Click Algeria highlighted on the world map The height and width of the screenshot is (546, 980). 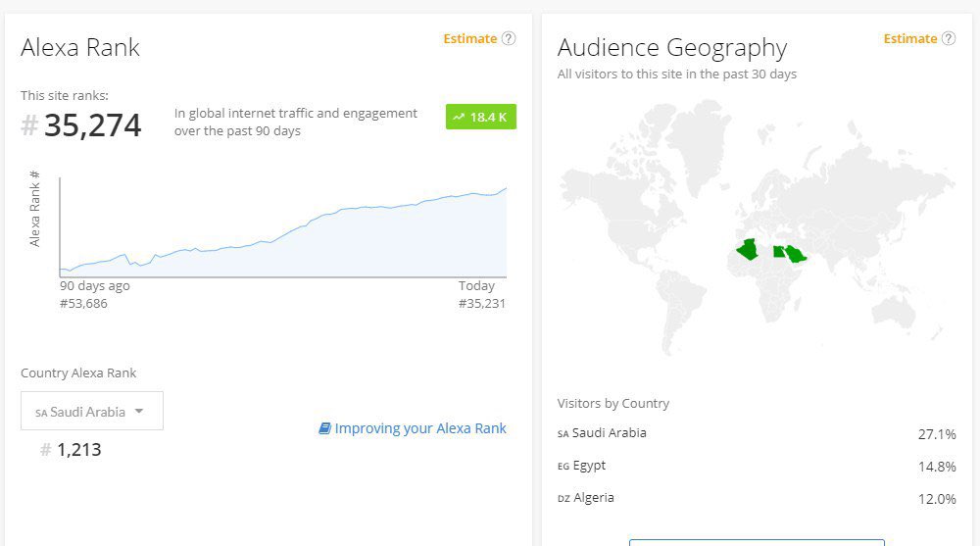(x=748, y=250)
